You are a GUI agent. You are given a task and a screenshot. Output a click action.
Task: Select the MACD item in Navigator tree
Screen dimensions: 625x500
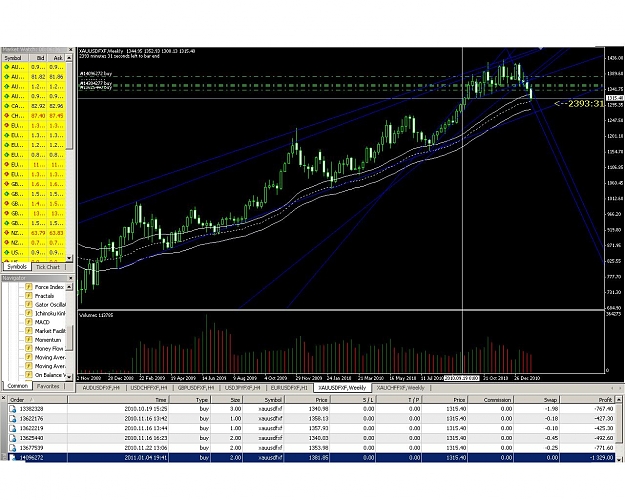click(x=42, y=322)
